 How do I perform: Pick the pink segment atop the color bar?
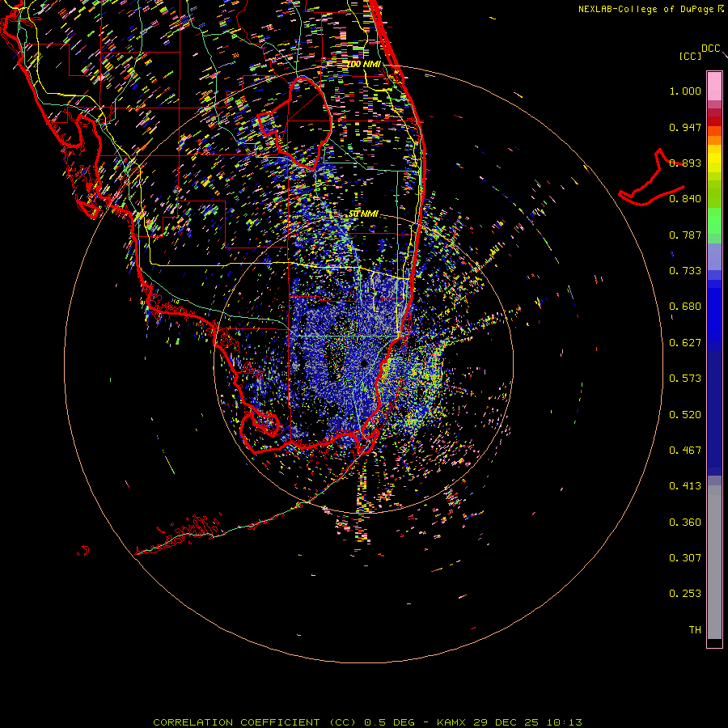[x=714, y=86]
